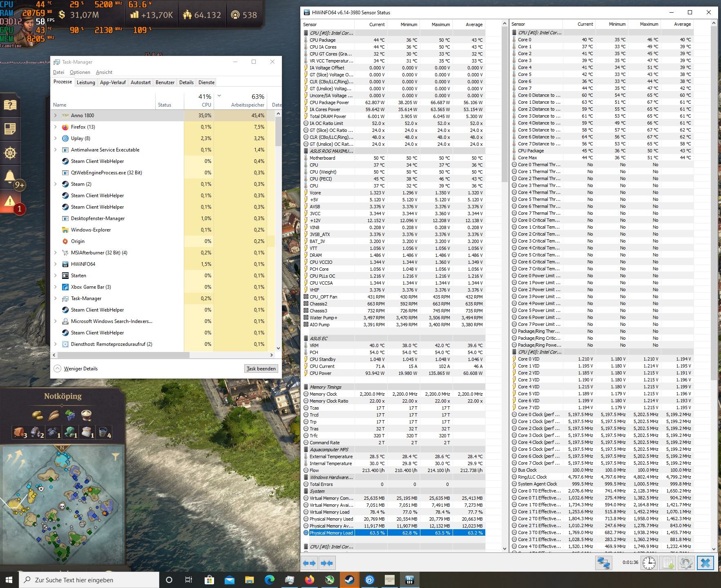
Task: Open Anno red warning alert icon
Action: click(10, 201)
